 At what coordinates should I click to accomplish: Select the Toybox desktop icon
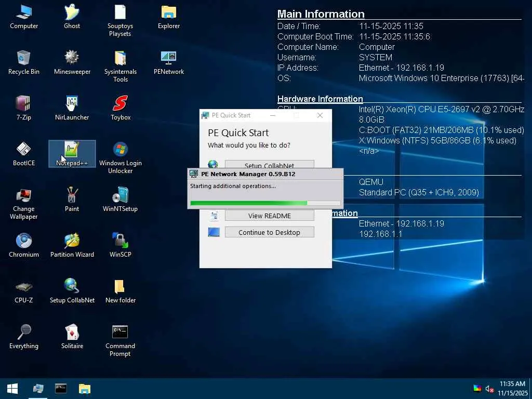tap(120, 109)
